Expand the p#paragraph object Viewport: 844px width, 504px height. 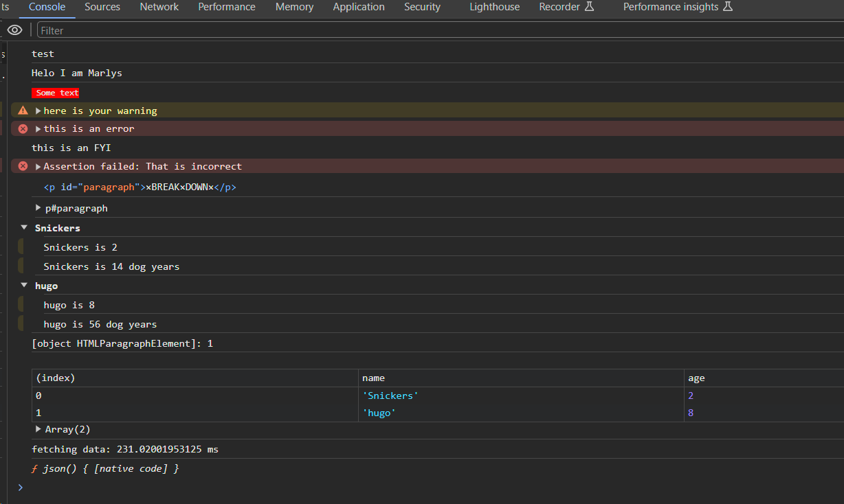(x=38, y=208)
